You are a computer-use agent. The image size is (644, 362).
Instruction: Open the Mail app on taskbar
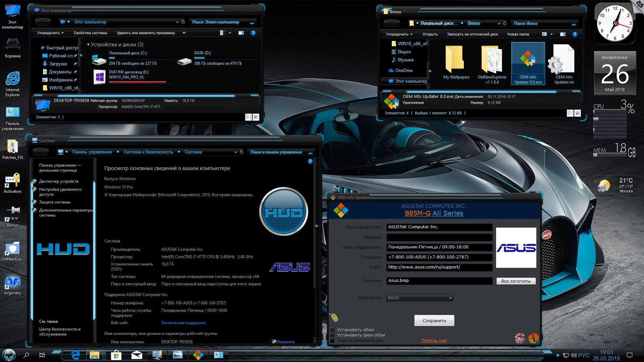tap(137, 355)
